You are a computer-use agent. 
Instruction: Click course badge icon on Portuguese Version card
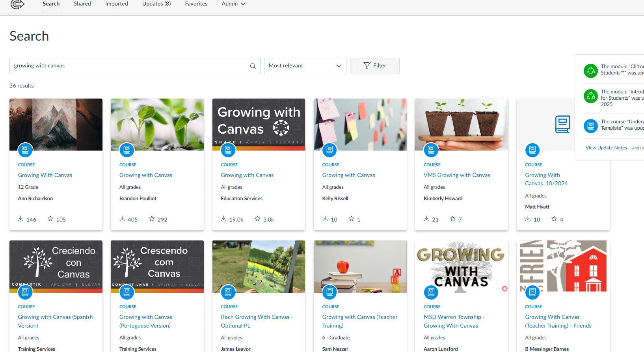pyautogui.click(x=127, y=292)
